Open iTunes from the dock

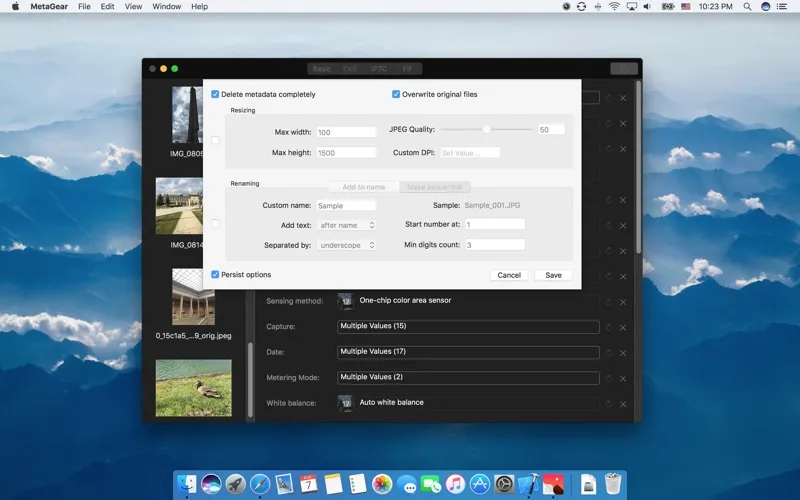(x=455, y=484)
